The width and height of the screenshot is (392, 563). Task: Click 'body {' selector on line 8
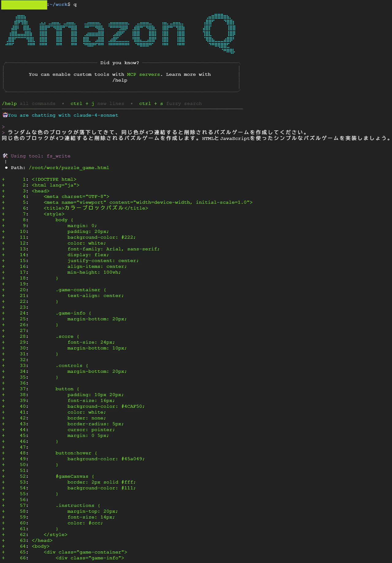point(64,220)
